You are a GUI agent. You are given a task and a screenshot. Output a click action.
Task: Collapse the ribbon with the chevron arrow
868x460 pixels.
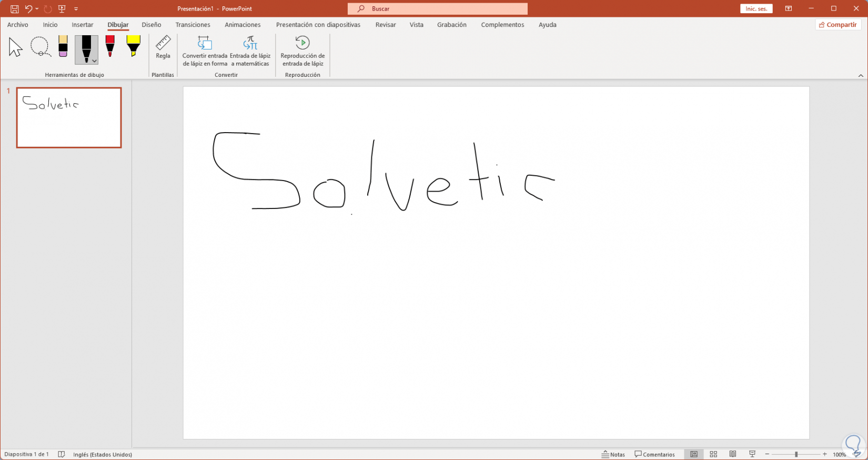coord(861,75)
